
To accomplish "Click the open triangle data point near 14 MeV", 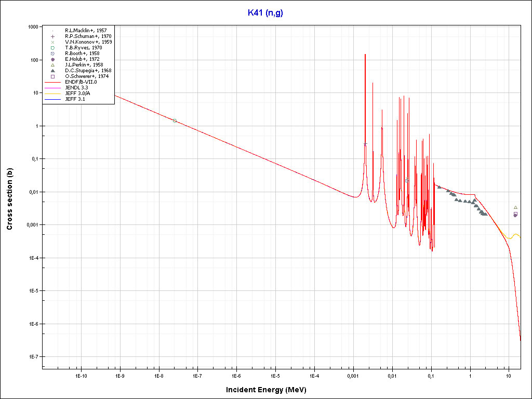I will [x=515, y=207].
